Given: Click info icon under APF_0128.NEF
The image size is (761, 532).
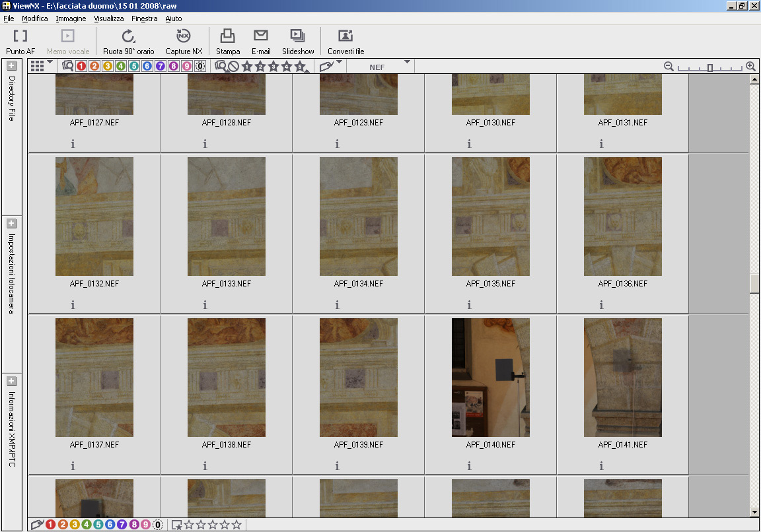Looking at the screenshot, I should [205, 143].
